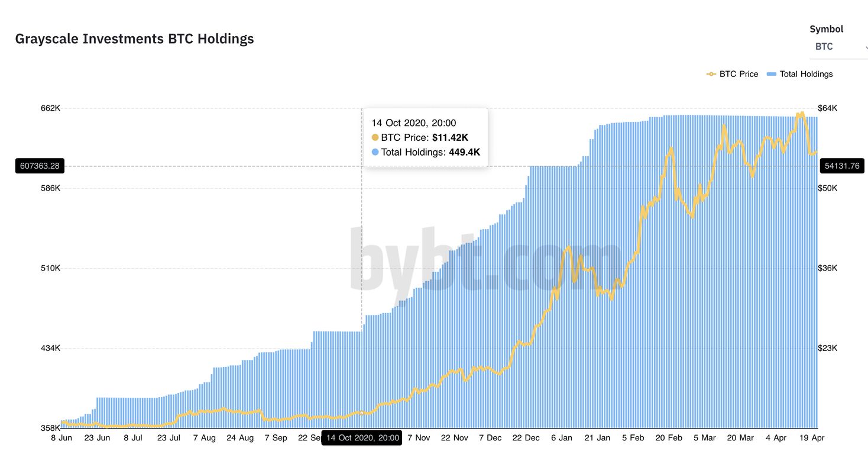The image size is (868, 464).
Task: Click the Grayscale Investments BTC Holdings title
Action: coord(134,39)
